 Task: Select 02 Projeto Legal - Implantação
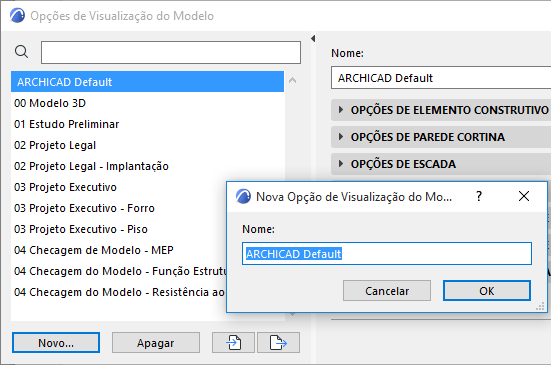click(x=148, y=166)
